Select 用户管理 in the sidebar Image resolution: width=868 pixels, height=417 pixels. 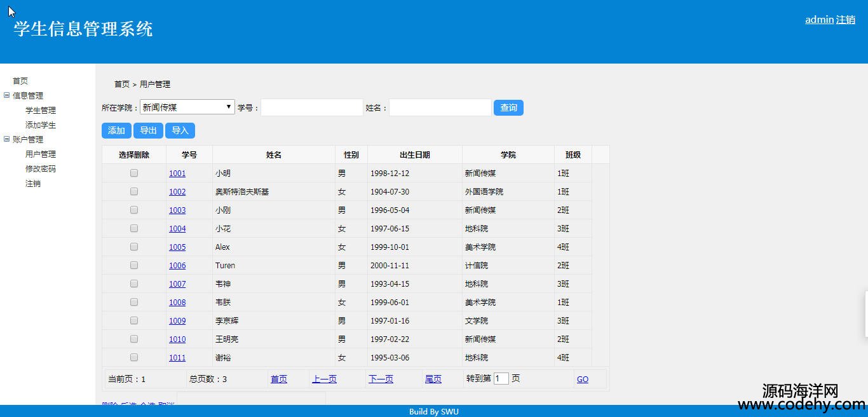point(41,154)
